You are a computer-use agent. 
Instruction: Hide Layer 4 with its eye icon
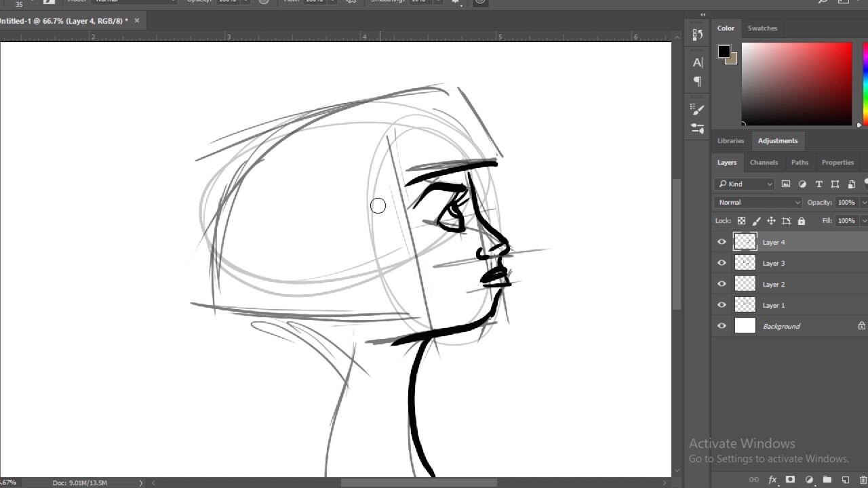(x=722, y=242)
